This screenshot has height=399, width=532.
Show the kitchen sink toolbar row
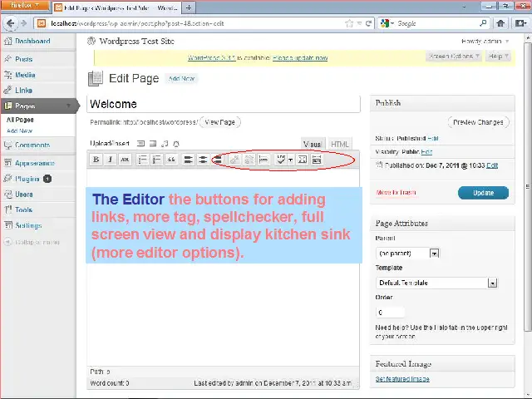[317, 160]
